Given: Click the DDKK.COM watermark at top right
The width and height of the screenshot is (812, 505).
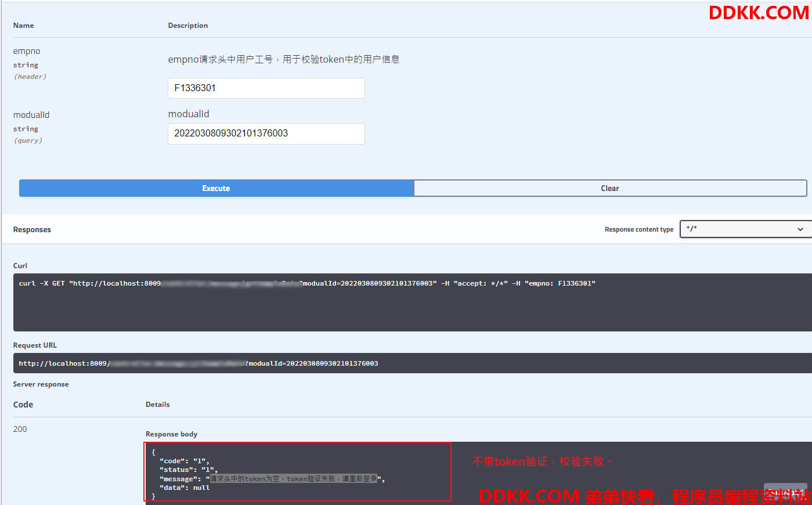Looking at the screenshot, I should coord(758,13).
